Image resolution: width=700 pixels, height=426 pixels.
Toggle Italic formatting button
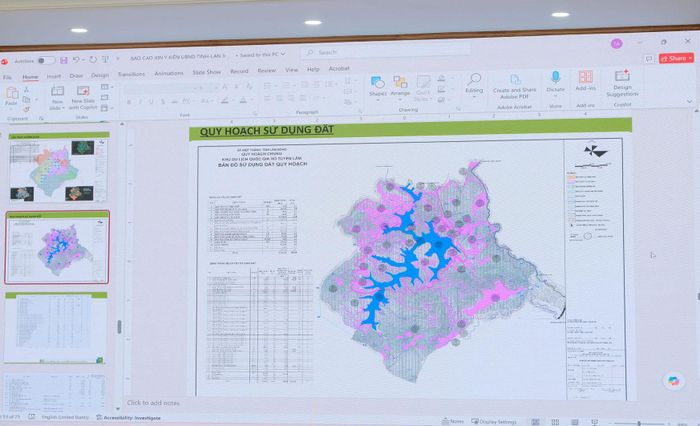point(141,102)
